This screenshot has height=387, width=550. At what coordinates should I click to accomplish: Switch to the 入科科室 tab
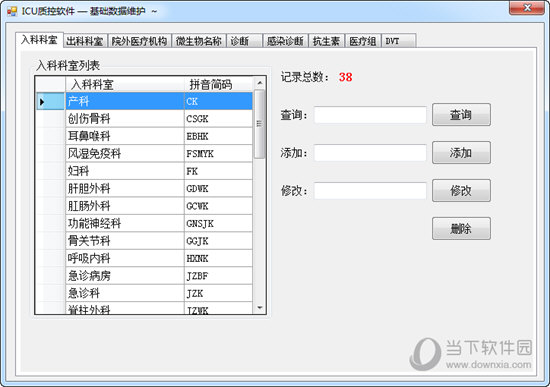(x=39, y=40)
